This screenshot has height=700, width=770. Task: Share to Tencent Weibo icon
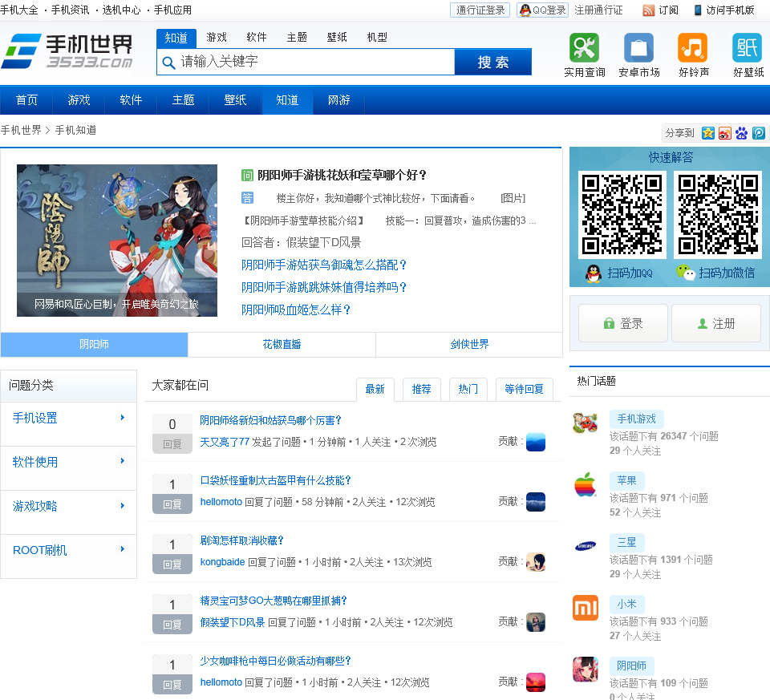tap(759, 133)
